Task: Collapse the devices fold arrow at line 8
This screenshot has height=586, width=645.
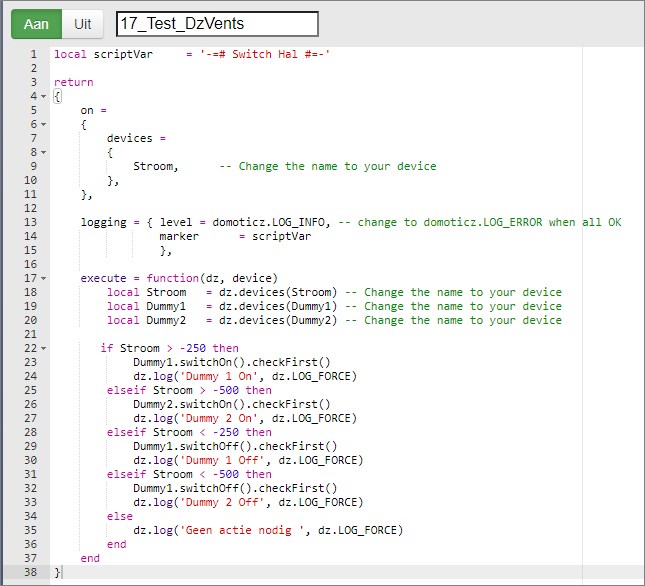Action: [x=44, y=152]
